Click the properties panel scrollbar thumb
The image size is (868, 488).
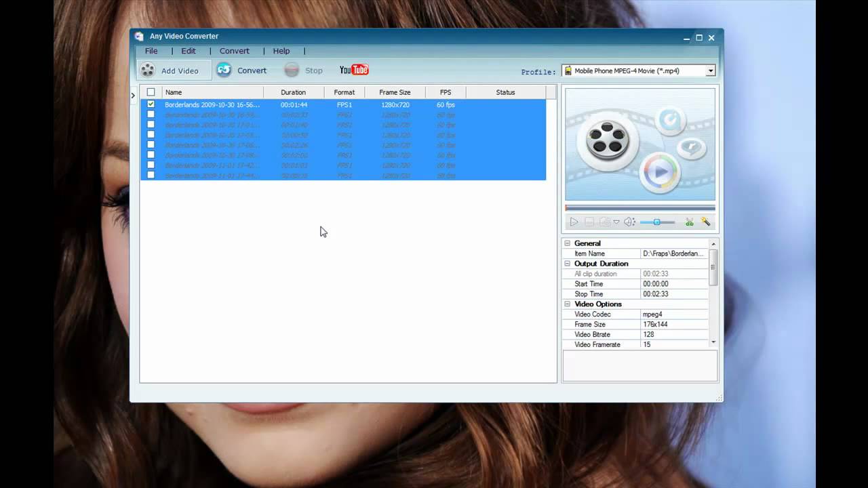(713, 267)
